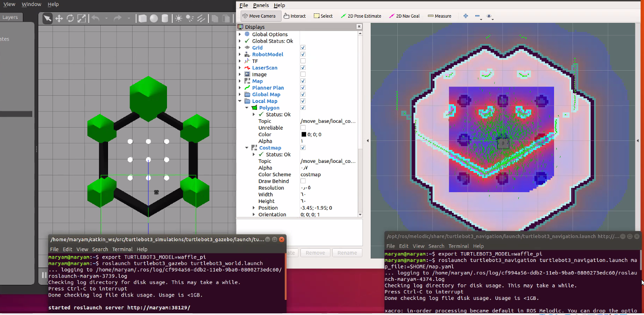Enable the TF display checkbox
Viewport: 644px width, 315px height.
coord(303,61)
